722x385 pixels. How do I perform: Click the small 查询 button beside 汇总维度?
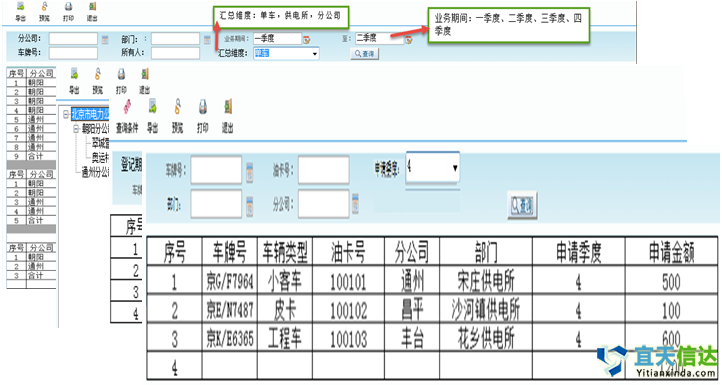tap(364, 54)
